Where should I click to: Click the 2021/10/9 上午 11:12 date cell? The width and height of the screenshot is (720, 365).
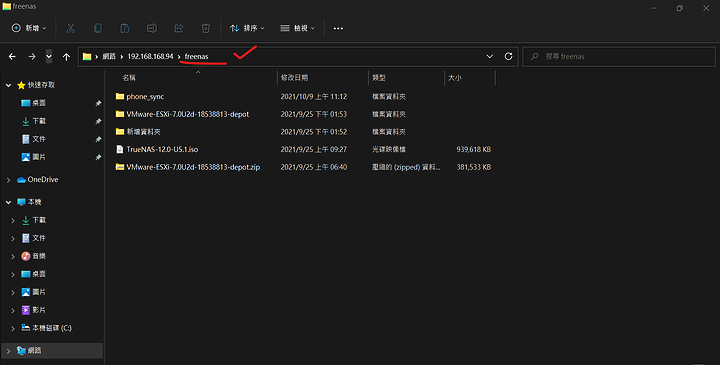[x=314, y=96]
